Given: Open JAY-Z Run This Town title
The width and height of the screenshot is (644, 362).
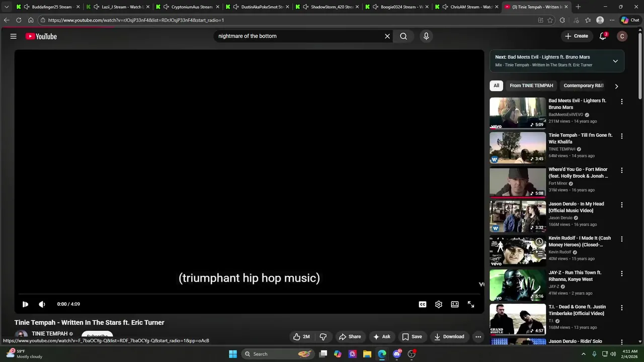Looking at the screenshot, I should click(575, 276).
